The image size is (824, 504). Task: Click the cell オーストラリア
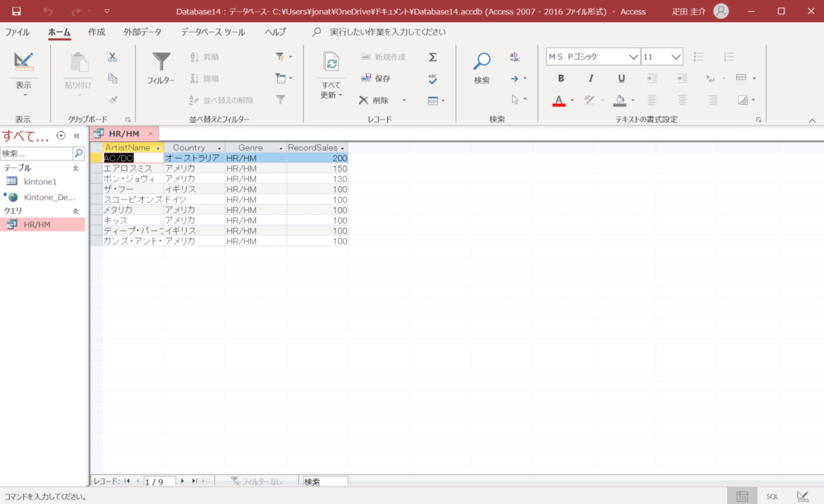pyautogui.click(x=194, y=158)
